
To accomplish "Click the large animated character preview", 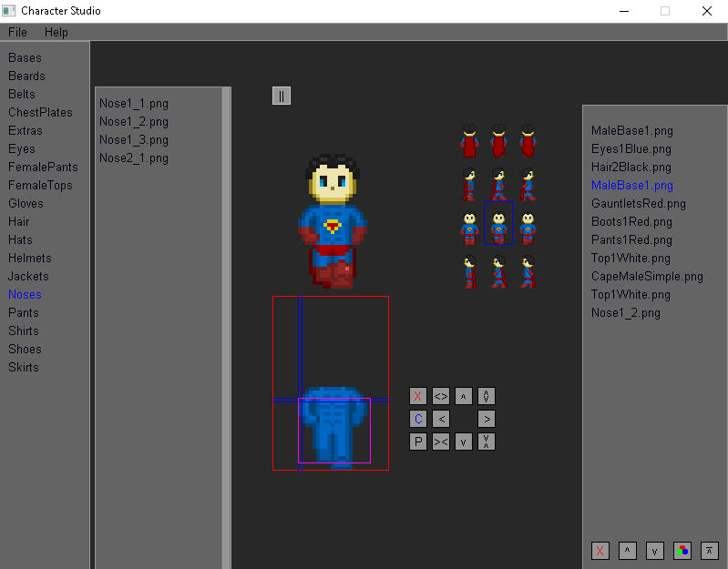I will [x=333, y=220].
